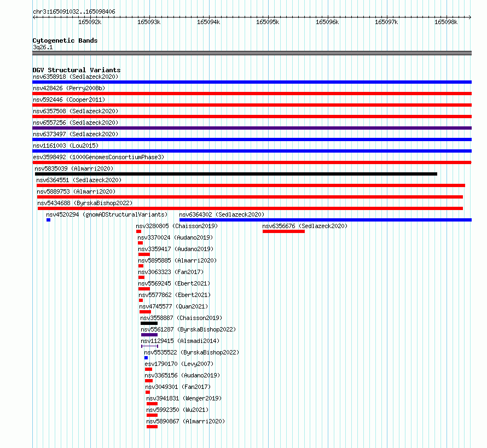Select nsv5835039 (Almarri2020) label
This screenshot has width=487, height=448.
click(74, 168)
